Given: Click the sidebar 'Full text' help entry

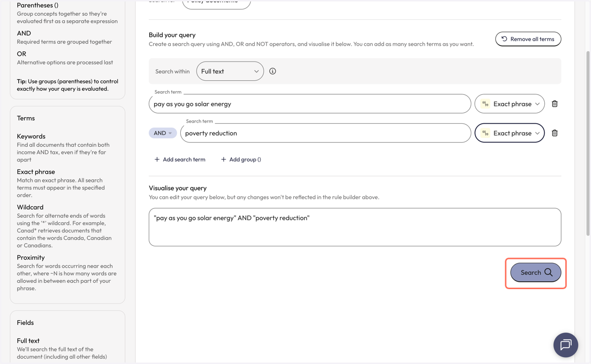Looking at the screenshot, I should tap(28, 341).
